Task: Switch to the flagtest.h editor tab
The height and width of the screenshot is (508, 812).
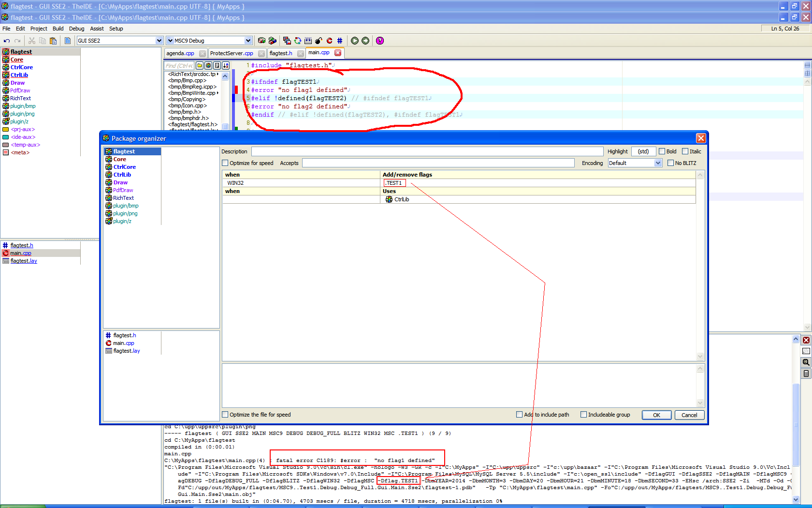Action: pos(281,53)
